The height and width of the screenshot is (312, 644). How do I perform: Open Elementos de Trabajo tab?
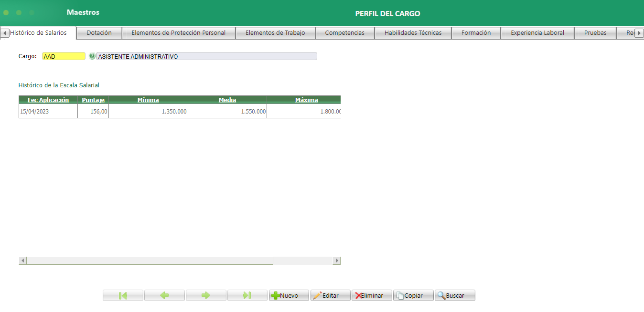(275, 33)
